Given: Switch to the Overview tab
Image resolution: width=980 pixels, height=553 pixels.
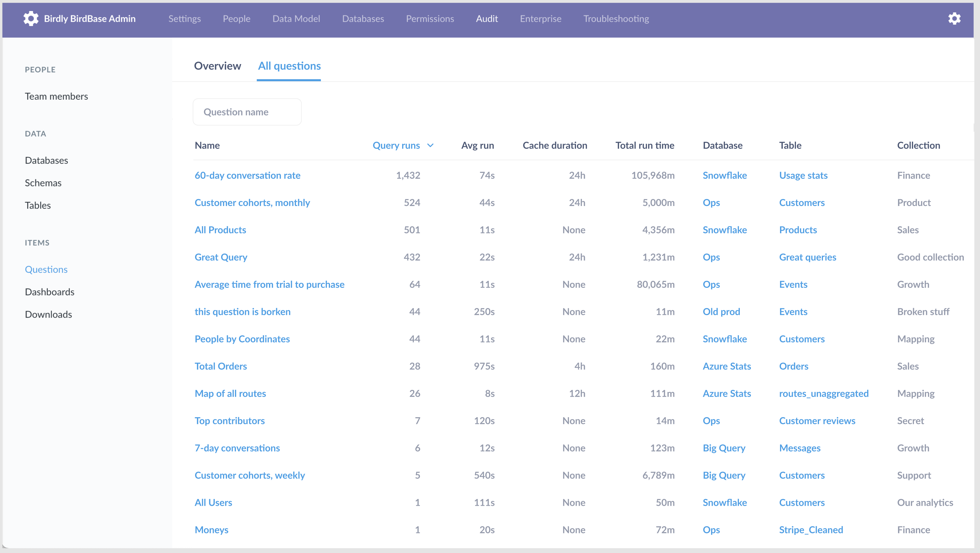Looking at the screenshot, I should coord(217,66).
